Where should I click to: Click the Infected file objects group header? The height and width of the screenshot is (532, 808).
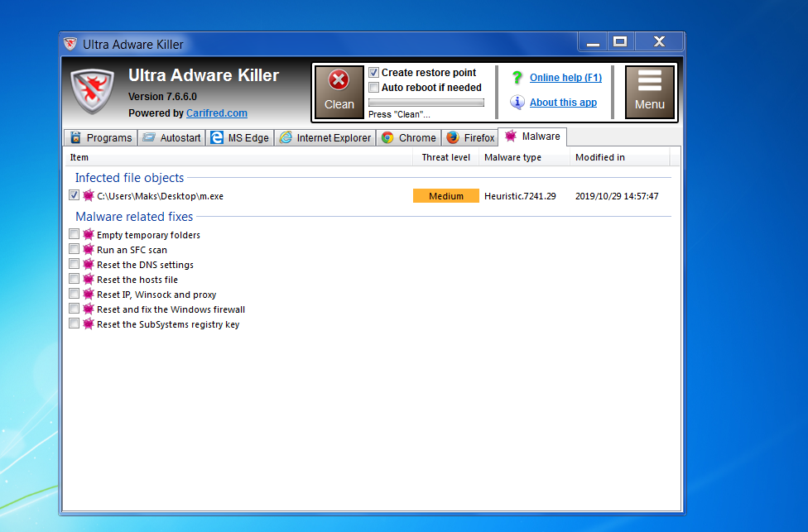pos(129,178)
